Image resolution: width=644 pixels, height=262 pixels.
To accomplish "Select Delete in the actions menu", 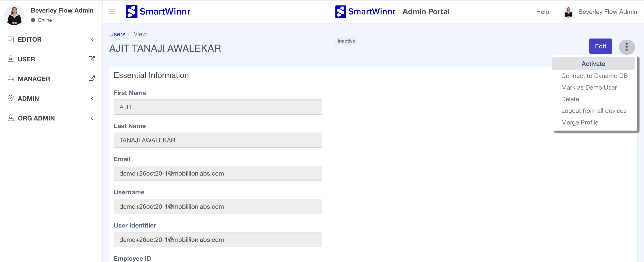I will 570,99.
